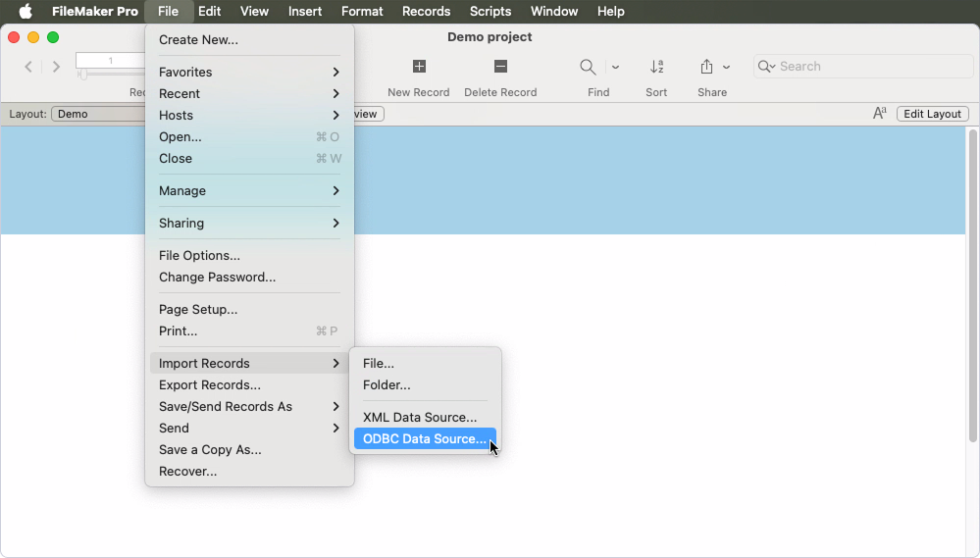Open the Apple menu
The image size is (980, 558).
[26, 11]
